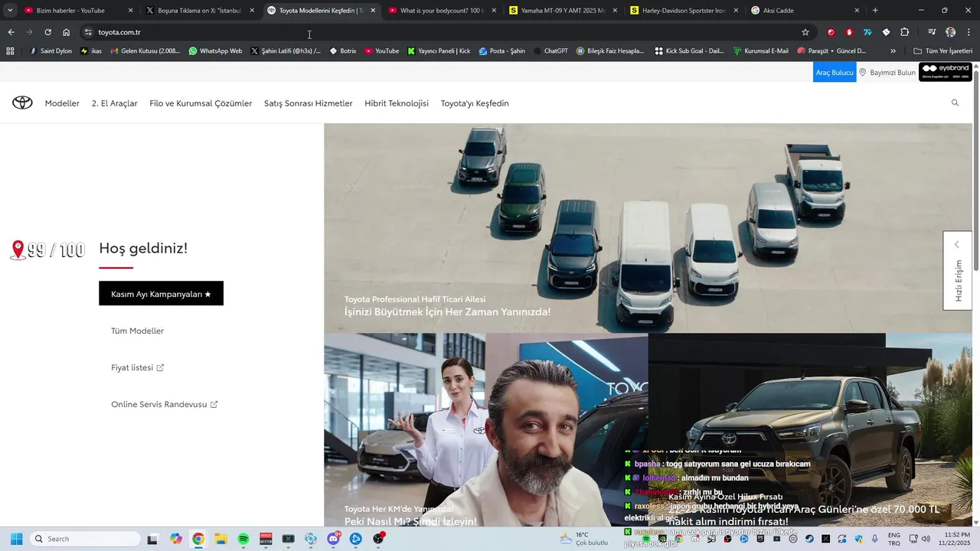Open the tab search dropdown arrow
Screen dimensions: 980x551
tap(10, 11)
